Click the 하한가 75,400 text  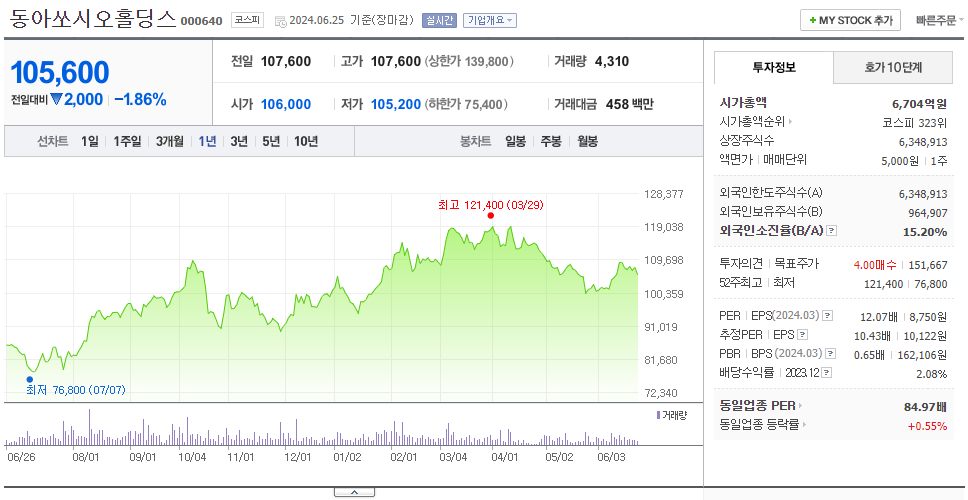pos(466,104)
